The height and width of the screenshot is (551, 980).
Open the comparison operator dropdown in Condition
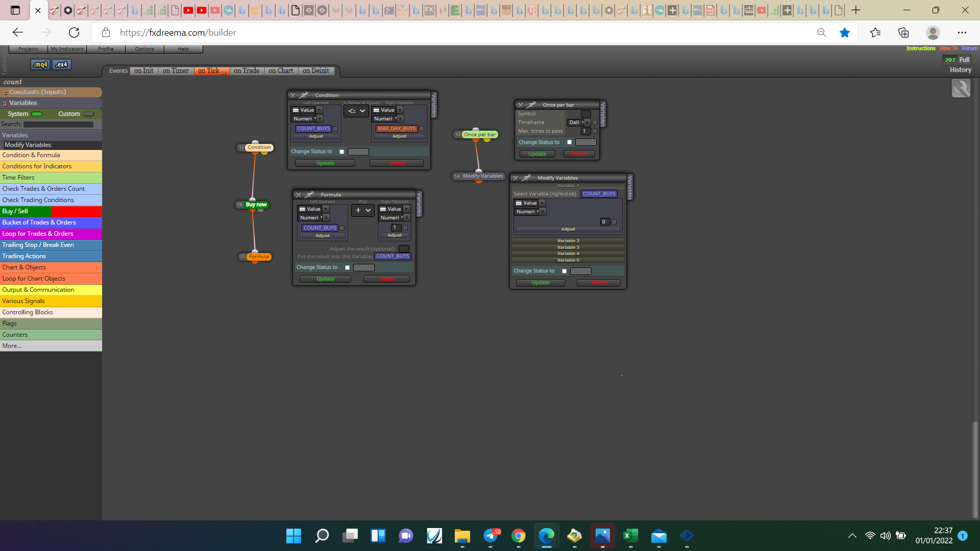pos(356,111)
